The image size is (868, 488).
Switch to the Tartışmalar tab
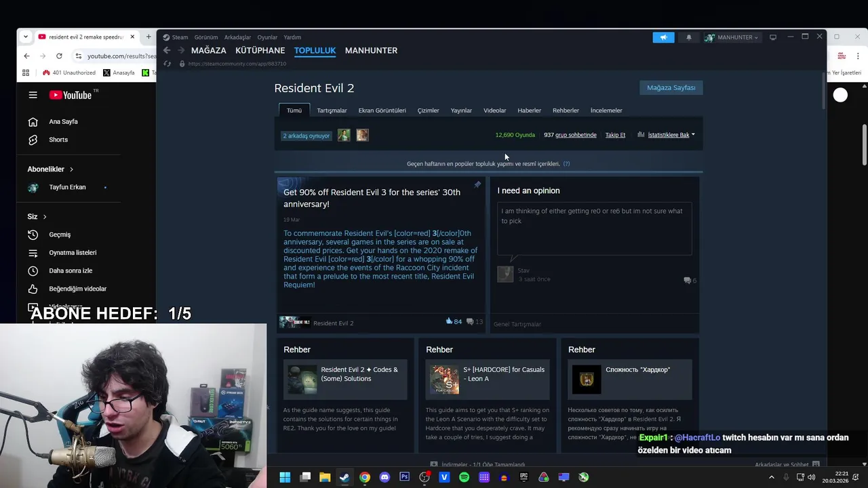pyautogui.click(x=332, y=110)
